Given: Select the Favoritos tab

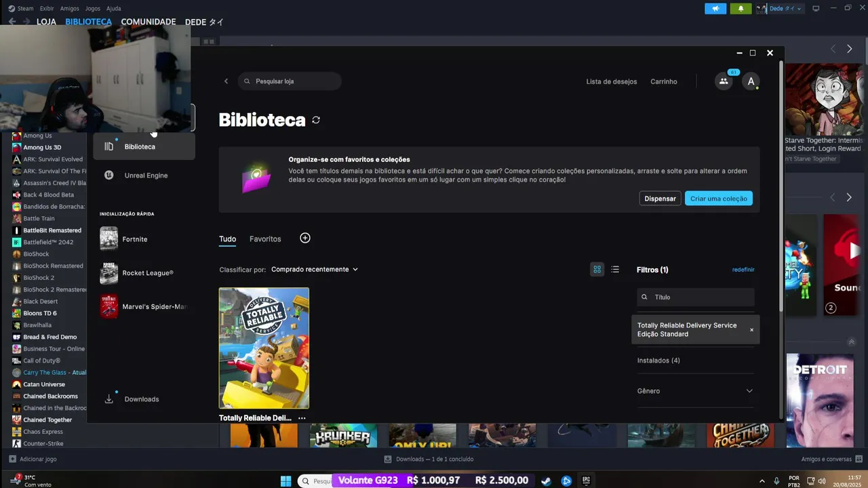Looking at the screenshot, I should point(265,239).
